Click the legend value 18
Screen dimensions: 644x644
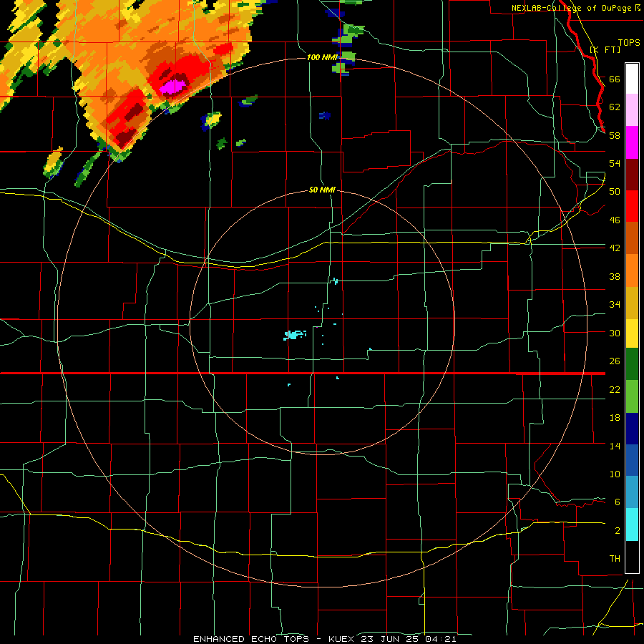[615, 417]
